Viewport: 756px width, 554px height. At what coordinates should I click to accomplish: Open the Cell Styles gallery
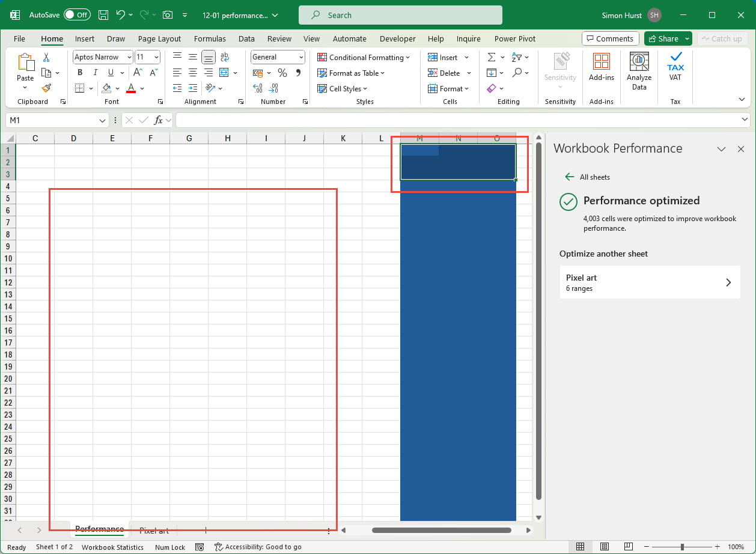pos(343,88)
